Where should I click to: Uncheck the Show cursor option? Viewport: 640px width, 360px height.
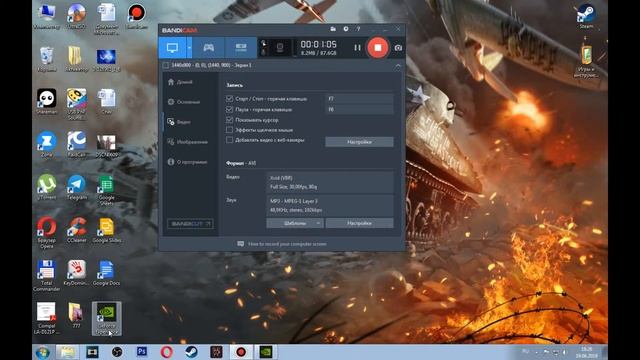click(229, 120)
